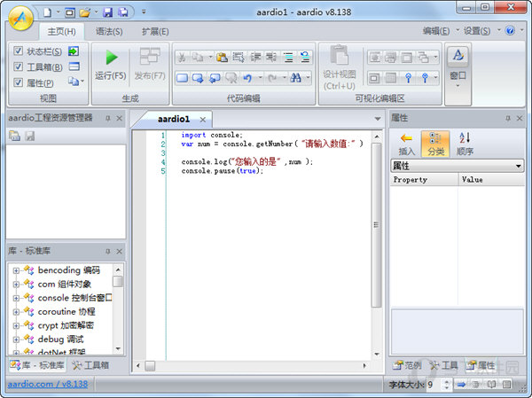Click the editor vertical scrollbar thumb

(x=376, y=224)
